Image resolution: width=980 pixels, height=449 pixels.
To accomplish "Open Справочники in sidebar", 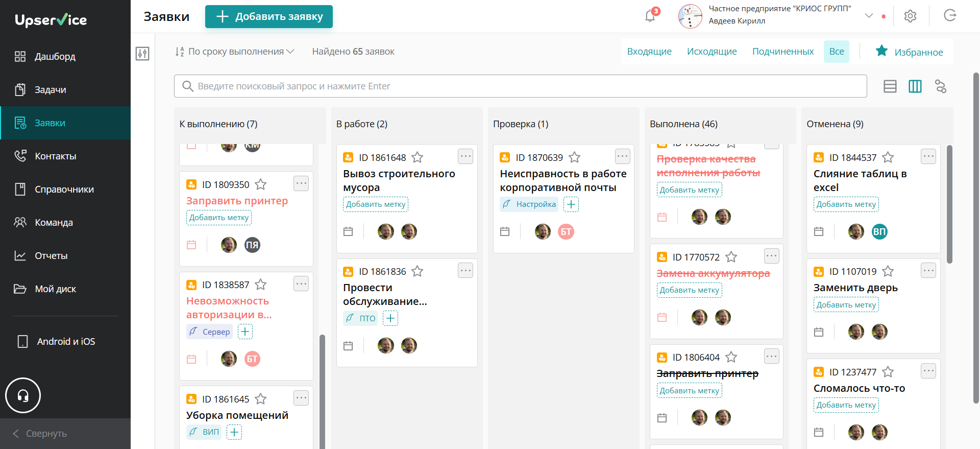I will tap(65, 189).
